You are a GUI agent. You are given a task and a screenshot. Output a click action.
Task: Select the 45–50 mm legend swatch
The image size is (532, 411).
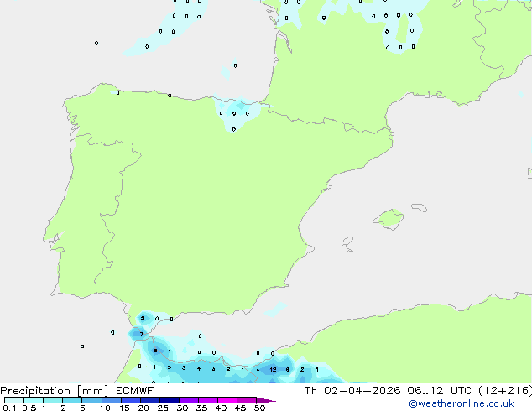[247, 400]
